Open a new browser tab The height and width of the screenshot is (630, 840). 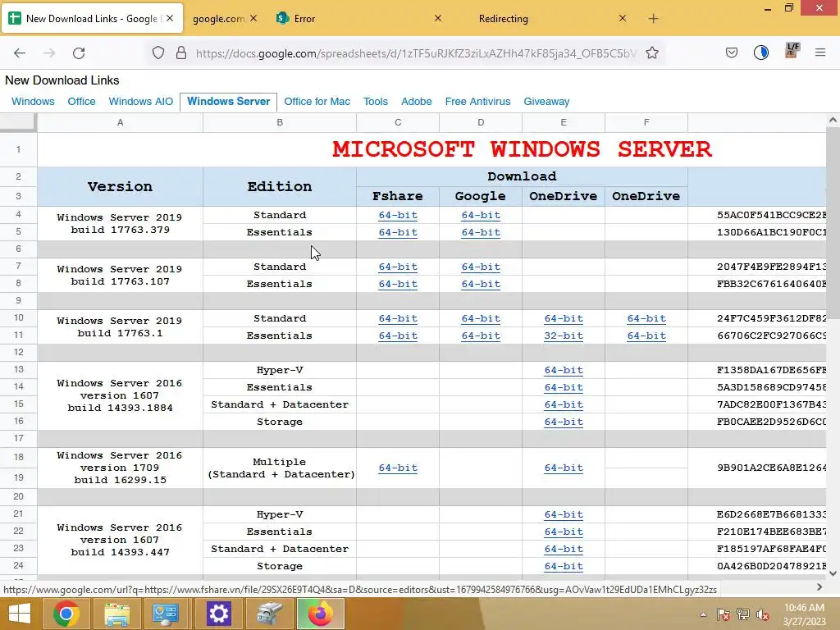653,19
